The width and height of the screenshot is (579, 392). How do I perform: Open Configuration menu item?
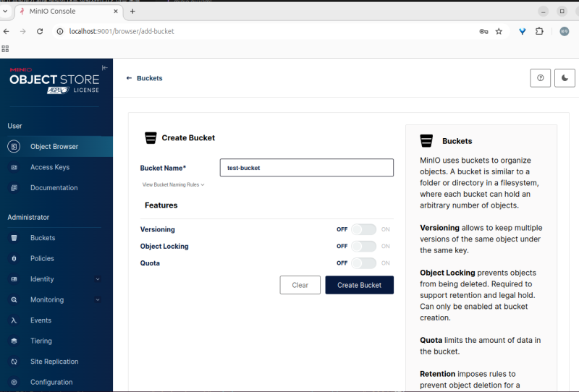[x=56, y=383]
